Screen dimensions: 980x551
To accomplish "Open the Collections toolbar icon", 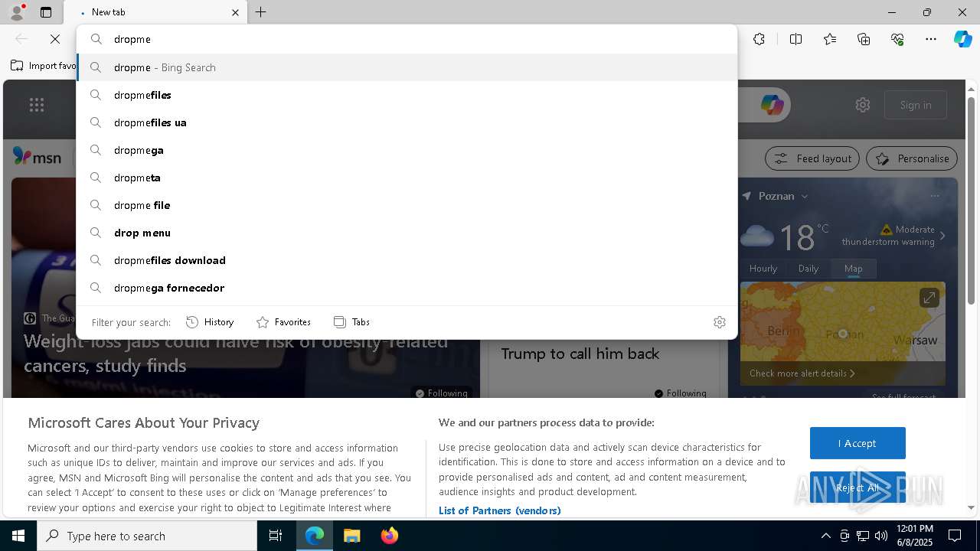I will [x=864, y=39].
